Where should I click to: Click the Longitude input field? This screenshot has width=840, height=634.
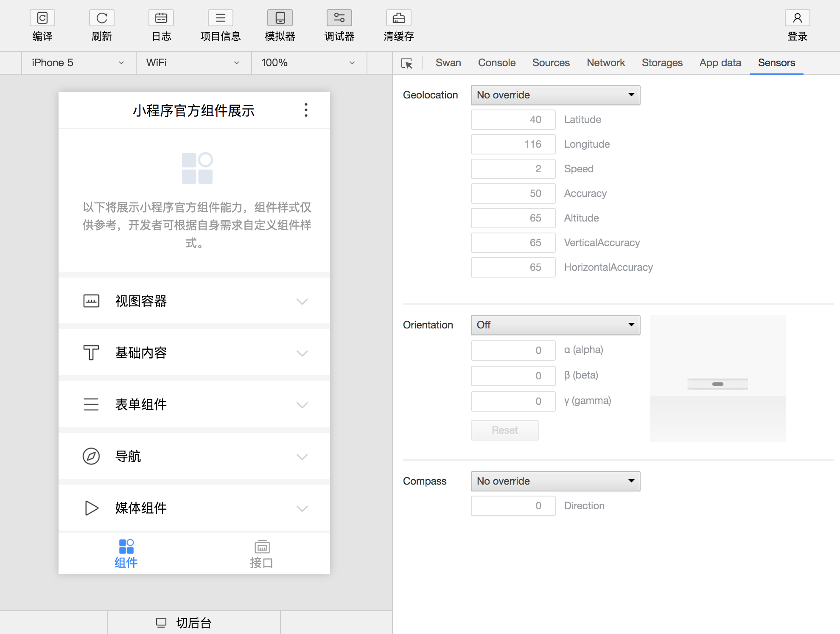tap(513, 144)
